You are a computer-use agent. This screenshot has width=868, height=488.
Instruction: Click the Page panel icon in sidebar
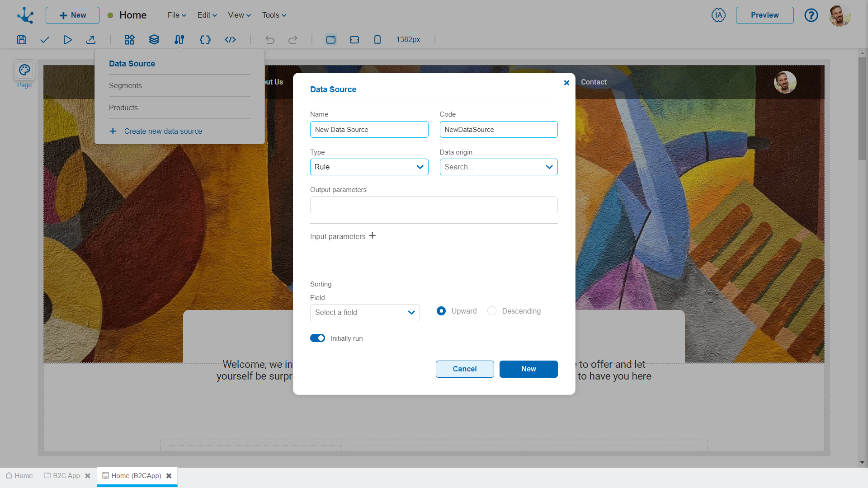24,70
